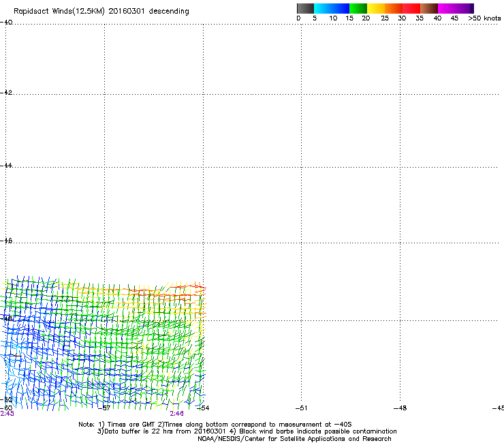Image resolution: width=504 pixels, height=443 pixels.
Task: Click the '-54' longitude axis label
Action: point(203,408)
